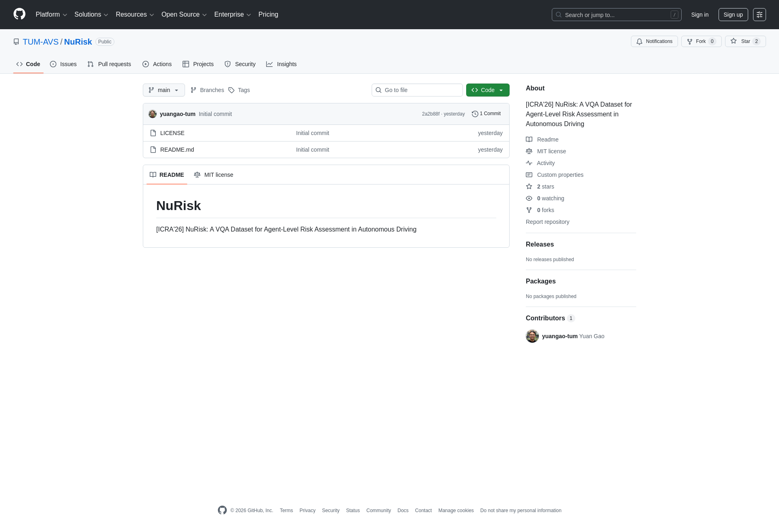Click the scale icon in MIT license tab

[x=197, y=175]
